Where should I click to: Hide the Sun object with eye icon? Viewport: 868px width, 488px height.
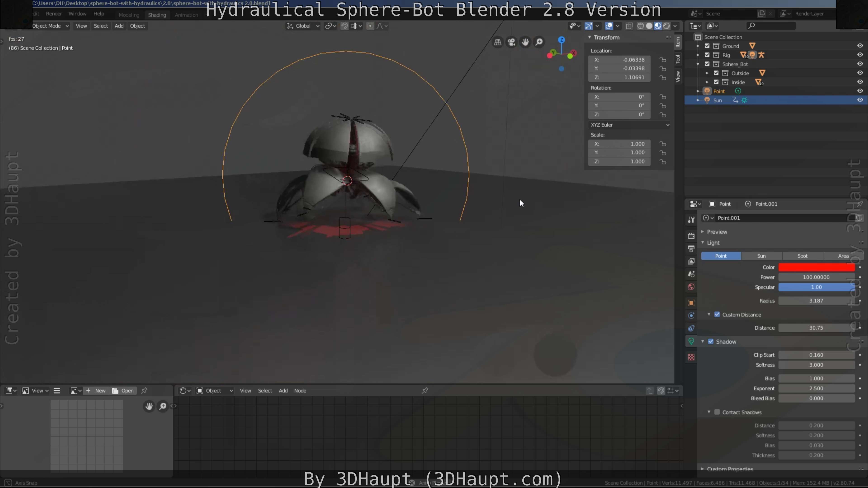[860, 100]
